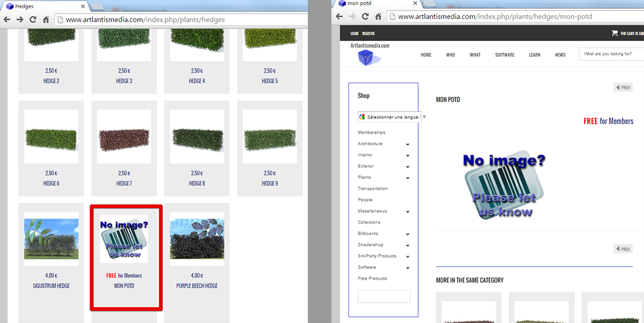The image size is (644, 323).
Task: Open the WHAT menu item
Action: tap(475, 55)
